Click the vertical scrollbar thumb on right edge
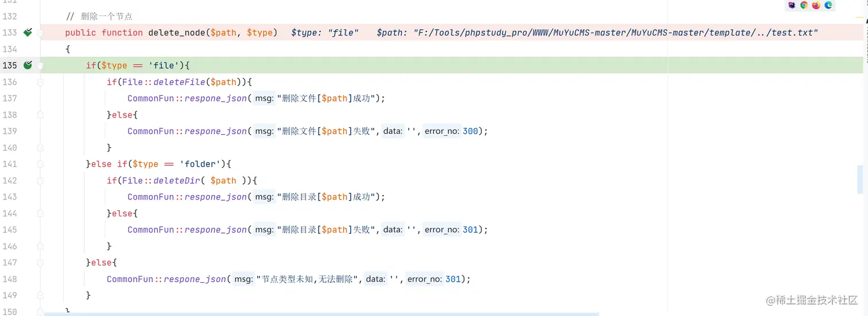 [860, 179]
